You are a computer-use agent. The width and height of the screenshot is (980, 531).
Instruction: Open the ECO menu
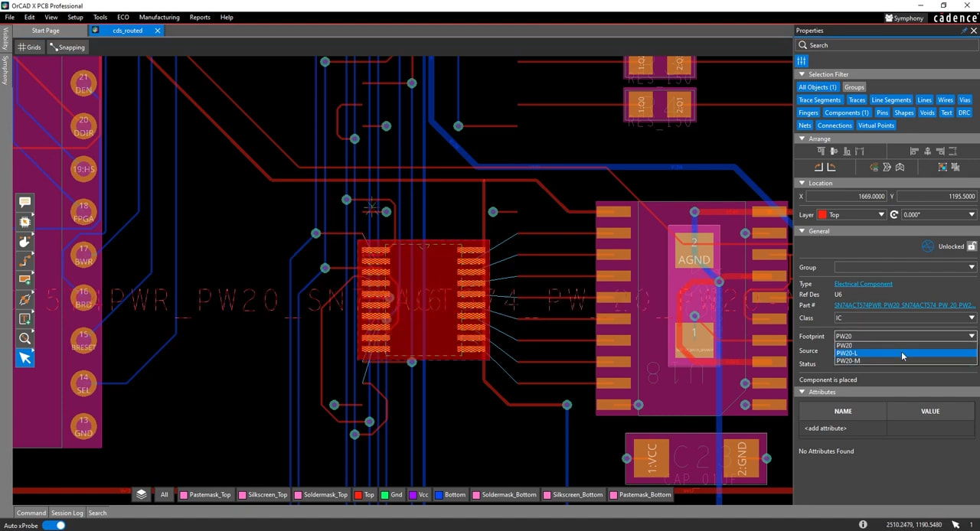coord(122,17)
